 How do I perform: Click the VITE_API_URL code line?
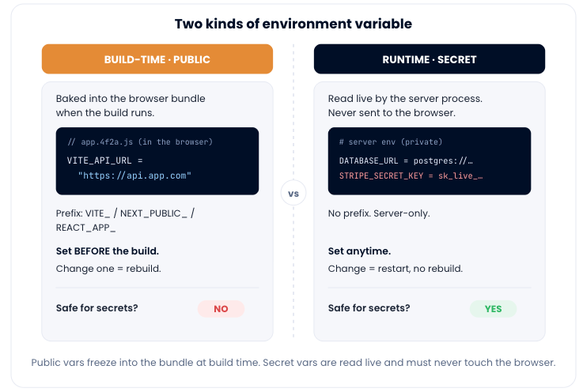(x=105, y=160)
